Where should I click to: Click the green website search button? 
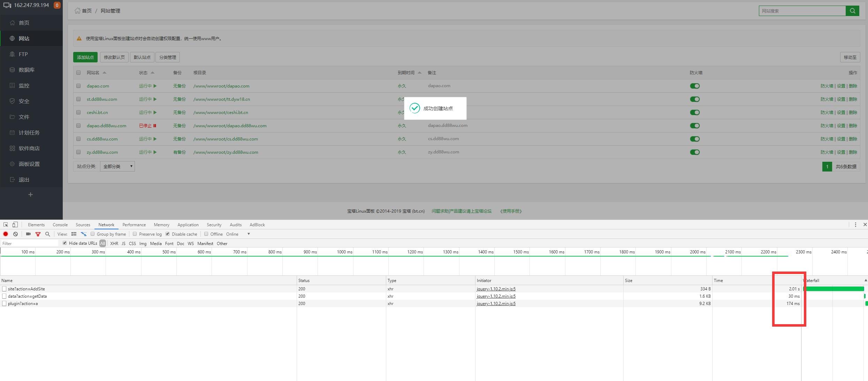pos(852,11)
